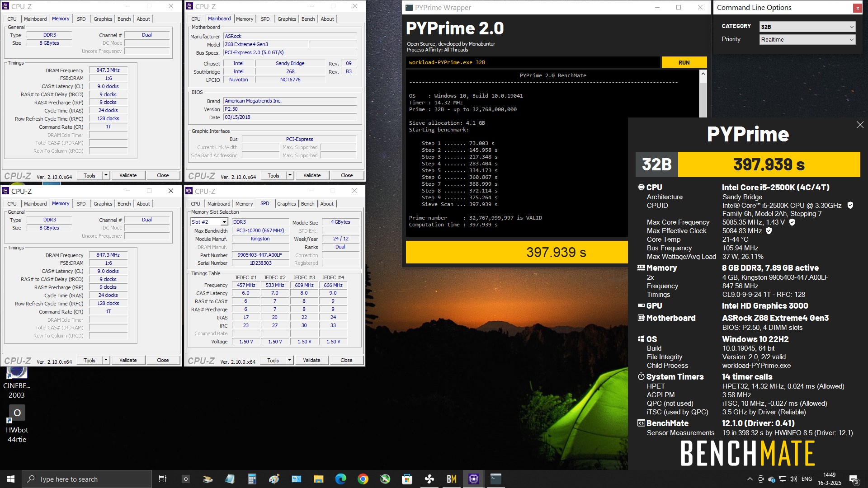Close the Command Line Options window
868x488 pixels.
click(857, 8)
